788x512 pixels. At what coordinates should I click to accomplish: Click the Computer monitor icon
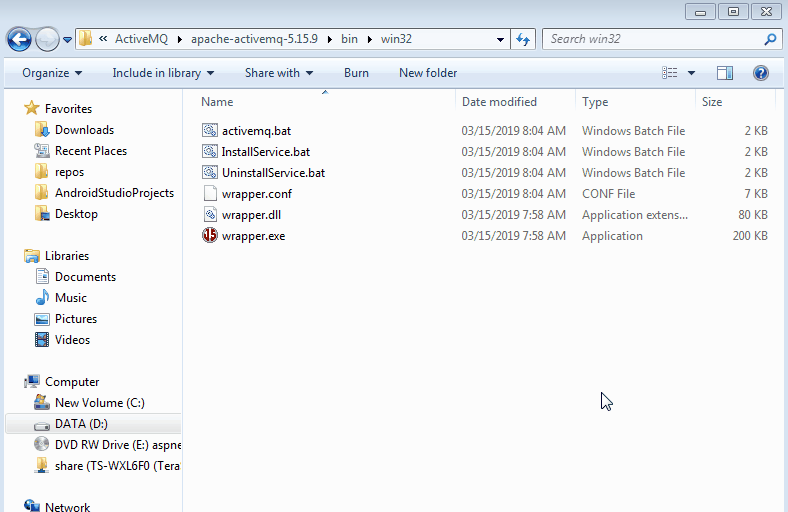tap(32, 381)
